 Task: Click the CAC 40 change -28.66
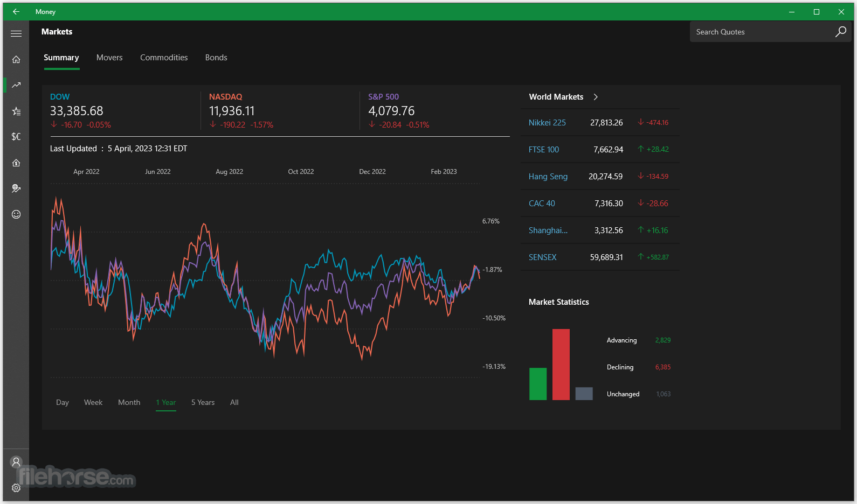coord(658,204)
